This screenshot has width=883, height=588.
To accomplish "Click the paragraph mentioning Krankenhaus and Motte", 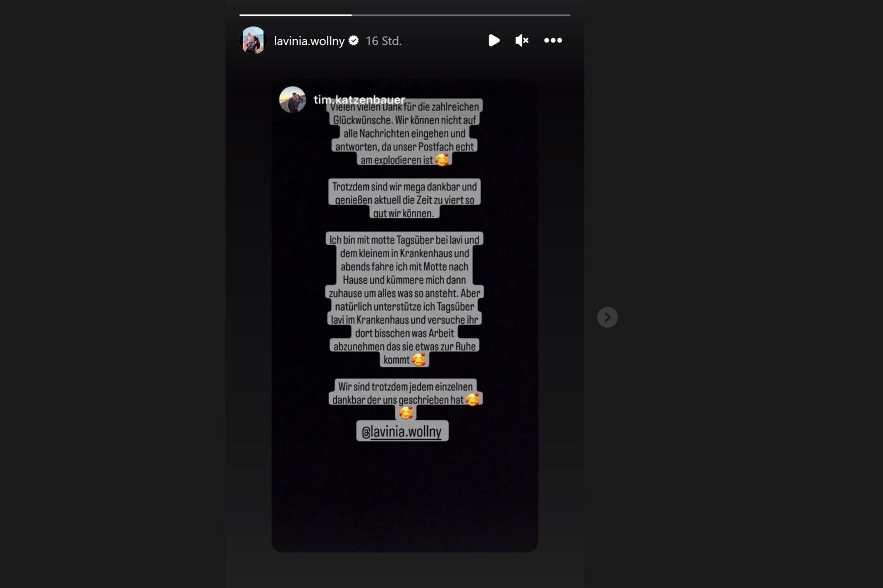I will 404,300.
